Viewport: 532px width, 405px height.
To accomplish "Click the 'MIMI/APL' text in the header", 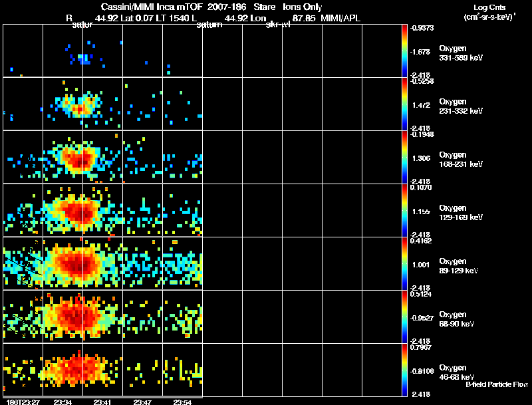I will [x=340, y=19].
